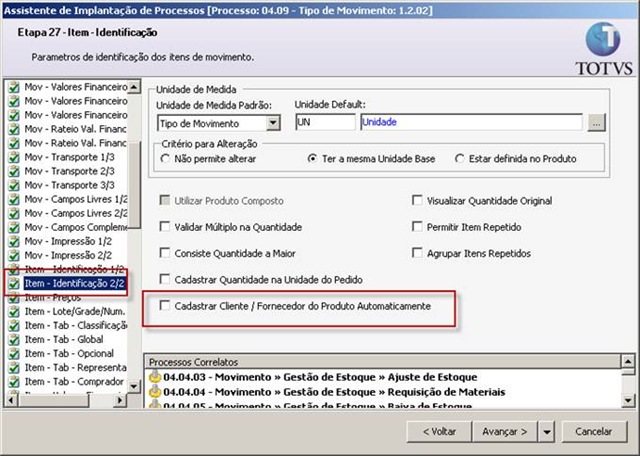
Task: Click check icon beside Mov - Impressão 1/2
Action: (14, 242)
